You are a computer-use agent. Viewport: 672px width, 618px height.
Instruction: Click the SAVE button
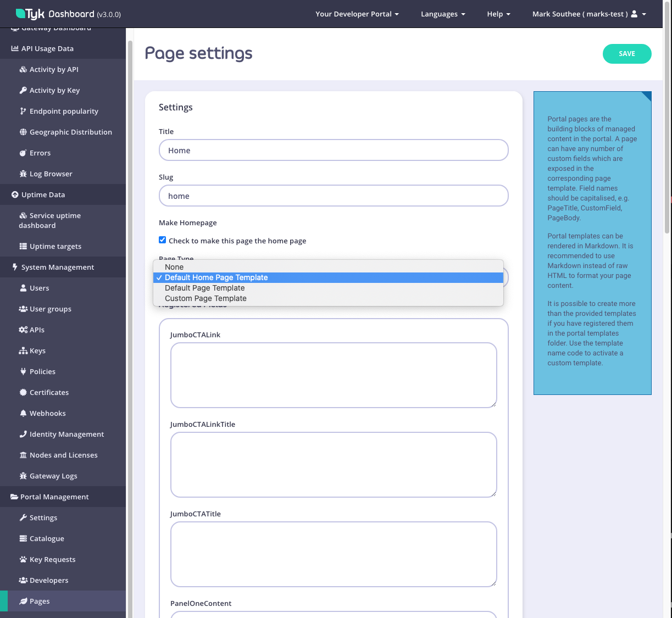[627, 54]
